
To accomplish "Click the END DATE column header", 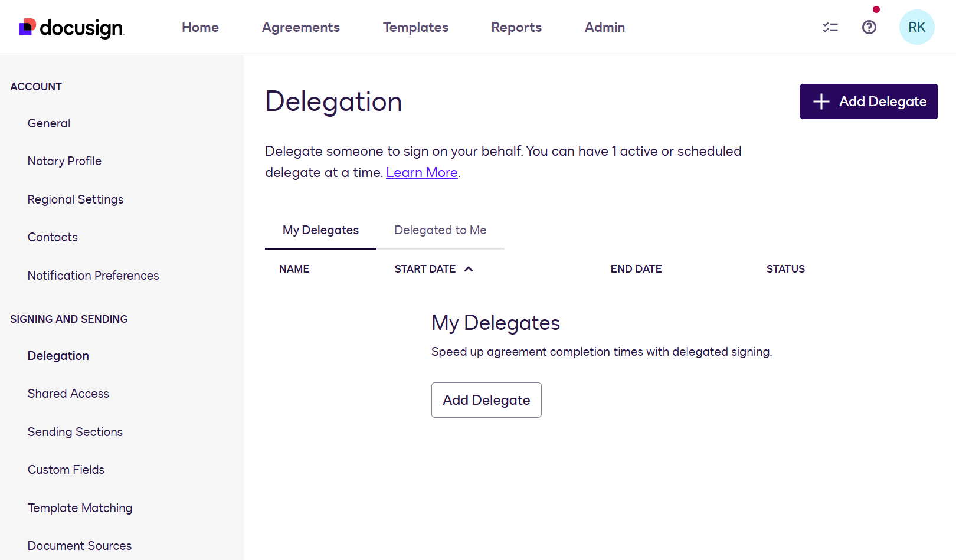I will [x=636, y=269].
